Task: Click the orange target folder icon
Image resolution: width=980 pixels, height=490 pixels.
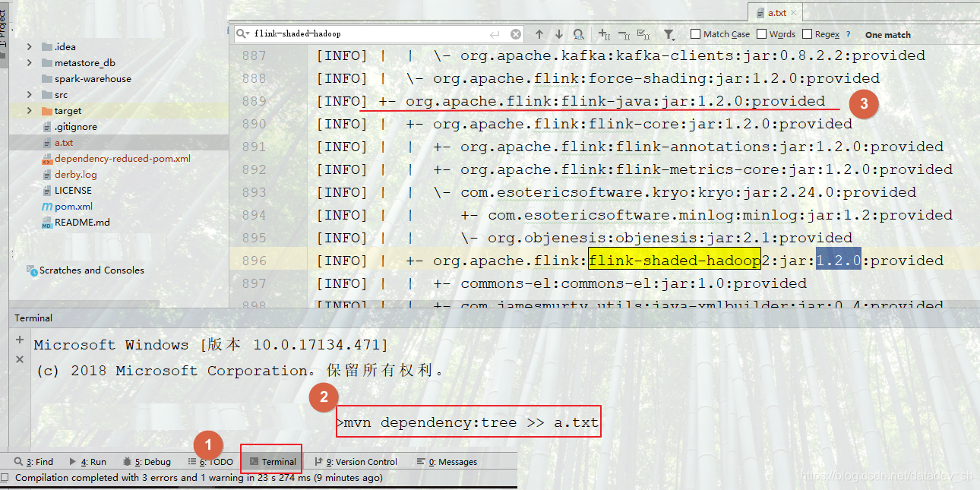Action: click(47, 110)
